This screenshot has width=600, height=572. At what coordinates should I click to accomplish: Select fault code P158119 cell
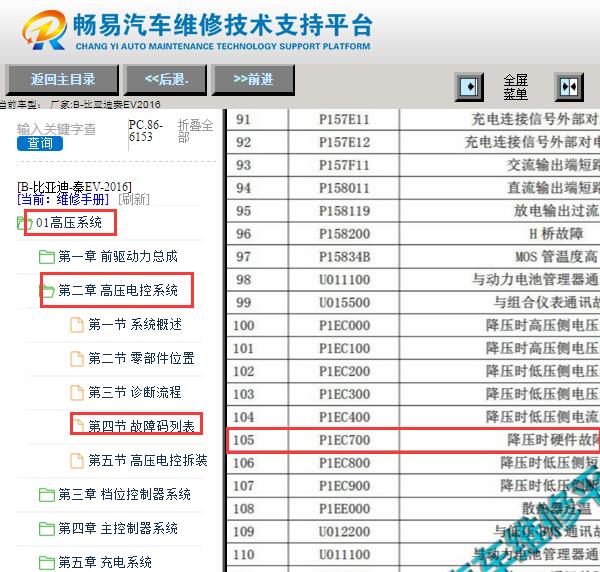coord(344,211)
